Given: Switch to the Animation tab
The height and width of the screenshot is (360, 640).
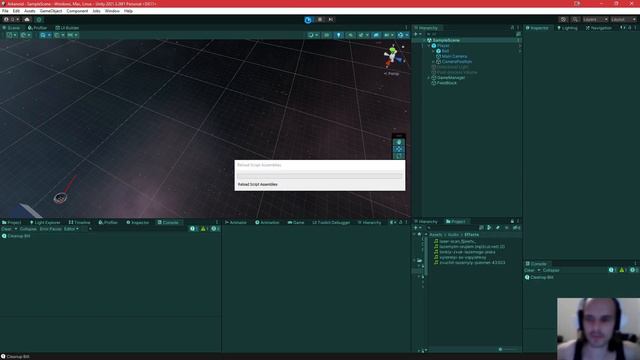Looking at the screenshot, I should [x=267, y=222].
